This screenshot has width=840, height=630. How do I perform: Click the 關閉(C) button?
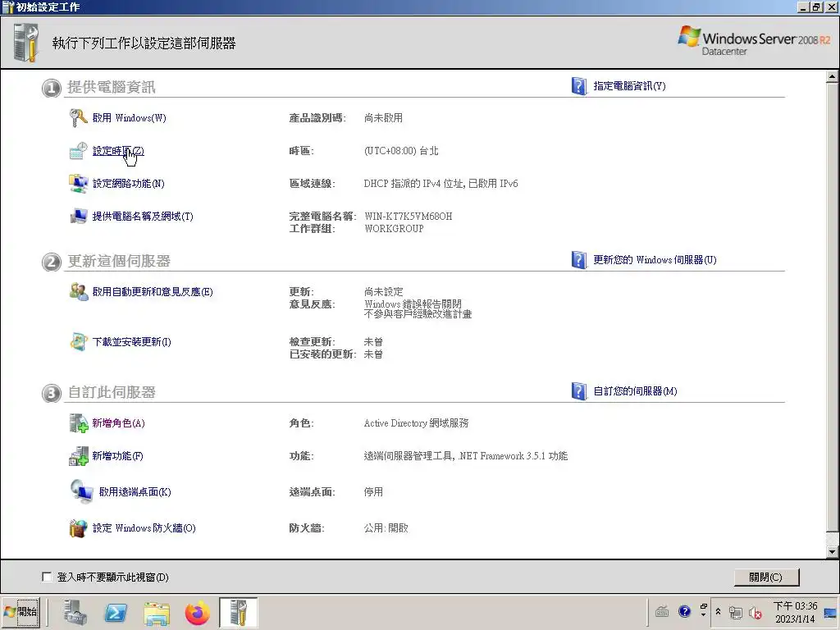pos(766,577)
